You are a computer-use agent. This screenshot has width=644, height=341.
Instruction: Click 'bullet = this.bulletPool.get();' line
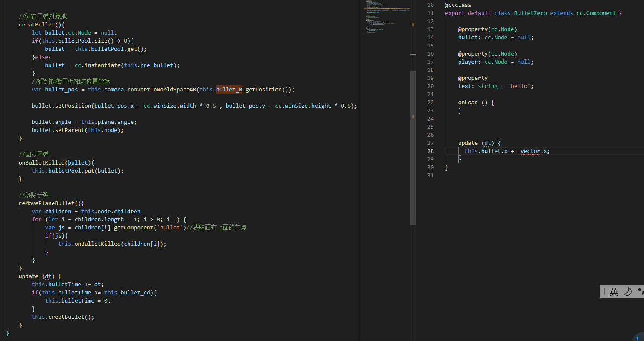click(x=96, y=49)
